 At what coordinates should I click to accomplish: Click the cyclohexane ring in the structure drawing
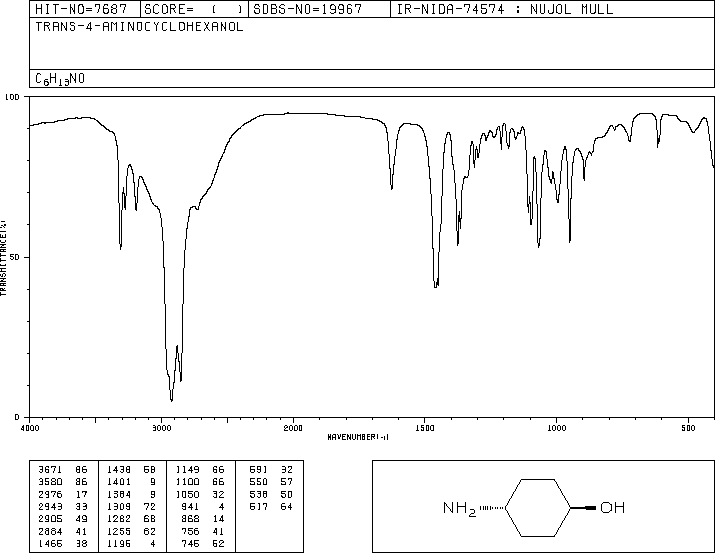[538, 507]
